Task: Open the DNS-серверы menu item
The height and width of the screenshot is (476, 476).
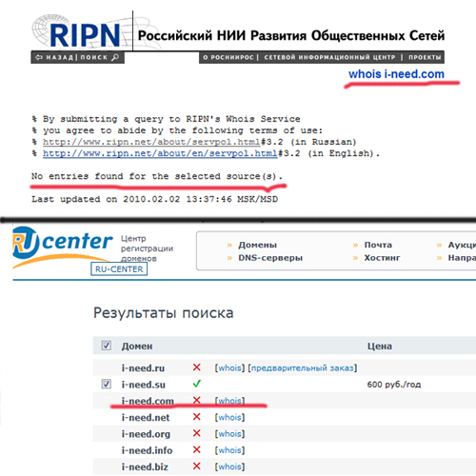Action: tap(270, 258)
